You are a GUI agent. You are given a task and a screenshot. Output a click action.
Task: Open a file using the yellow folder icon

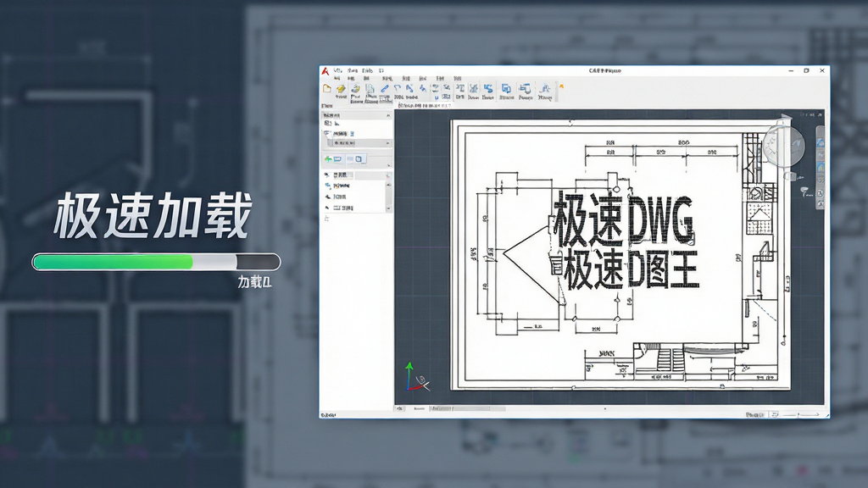coord(341,88)
